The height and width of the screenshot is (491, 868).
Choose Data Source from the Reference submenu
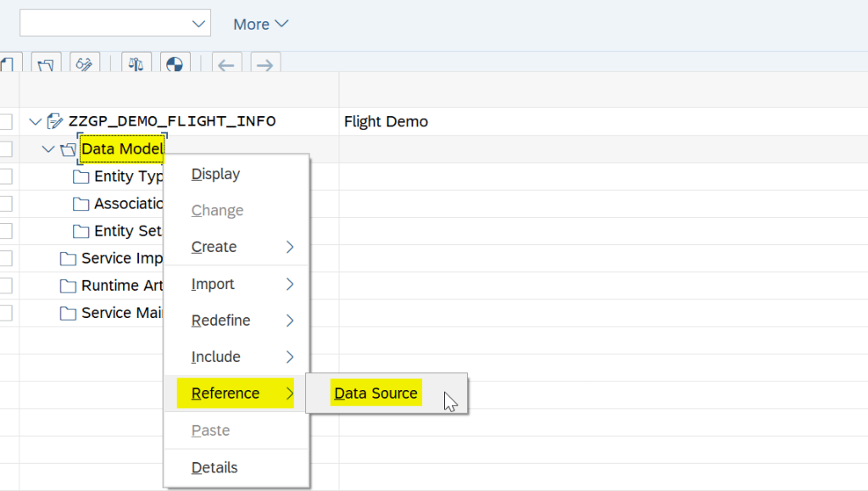pyautogui.click(x=376, y=393)
